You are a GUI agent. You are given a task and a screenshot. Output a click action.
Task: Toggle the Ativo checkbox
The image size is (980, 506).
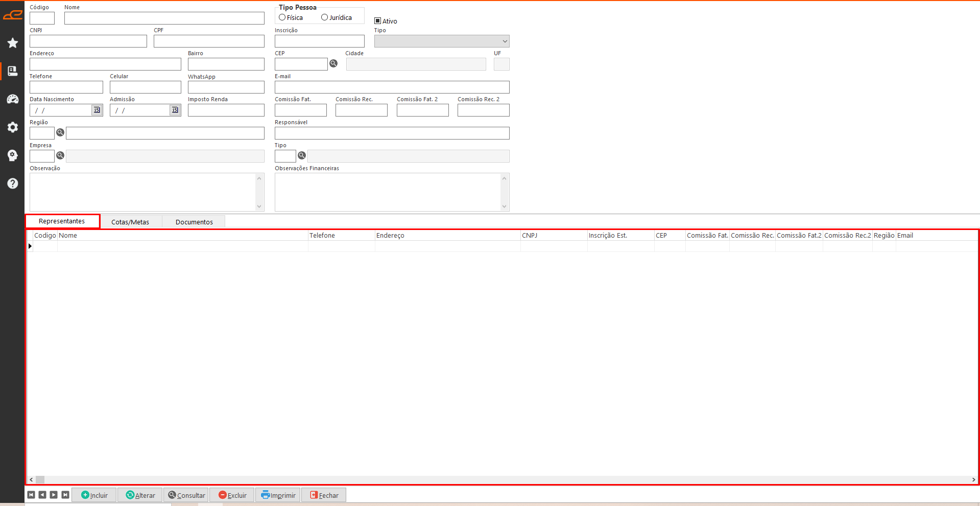(378, 21)
